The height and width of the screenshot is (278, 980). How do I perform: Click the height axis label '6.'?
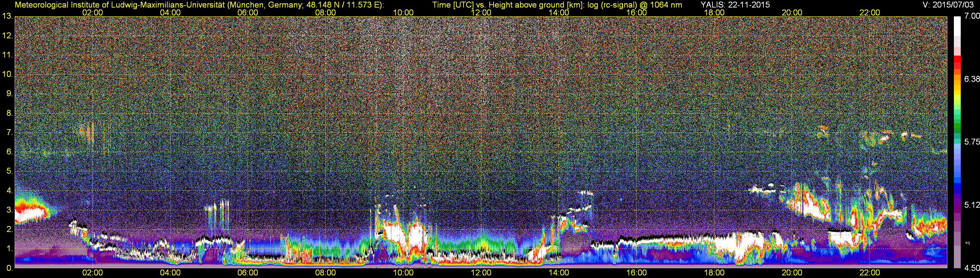point(9,152)
